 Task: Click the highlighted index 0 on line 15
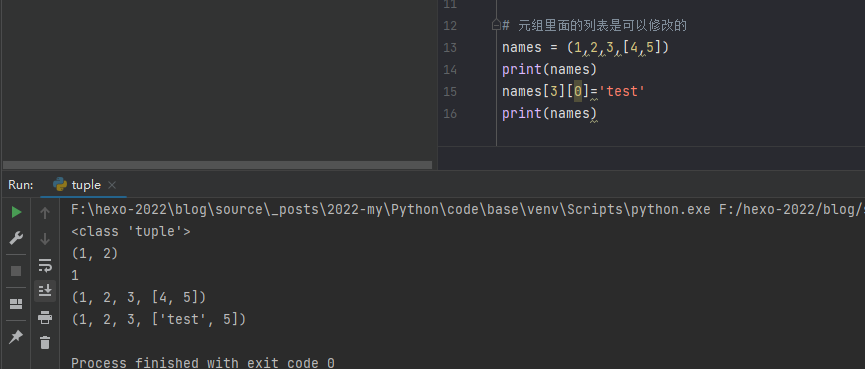(x=578, y=92)
